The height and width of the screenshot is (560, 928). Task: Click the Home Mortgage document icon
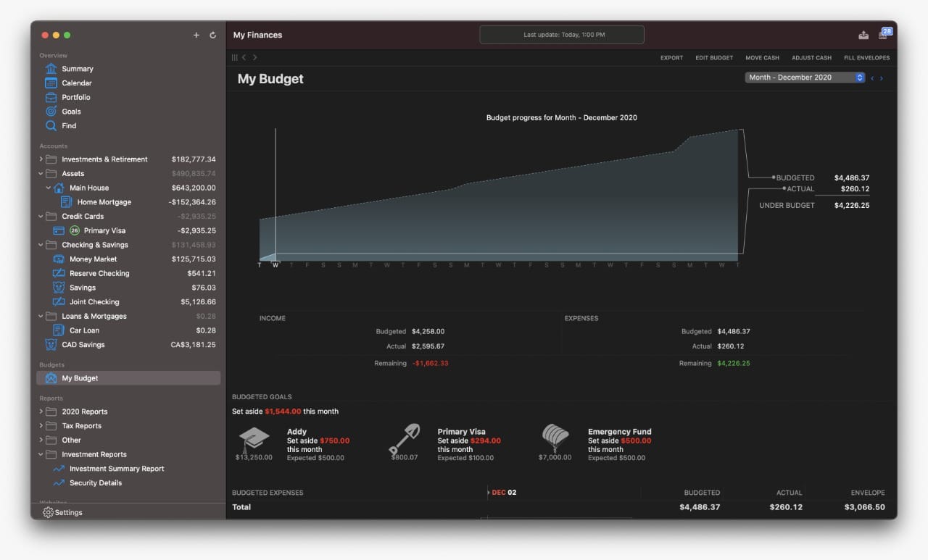(x=66, y=202)
